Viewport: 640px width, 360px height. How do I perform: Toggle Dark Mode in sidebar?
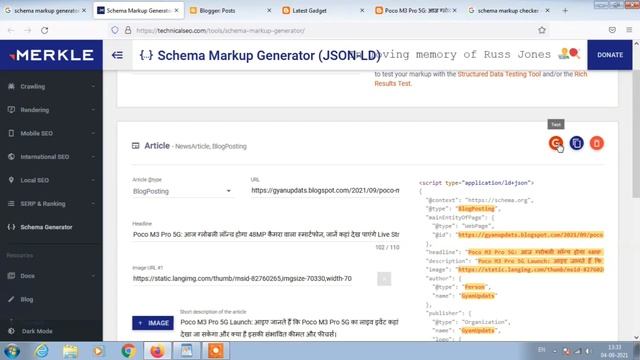coord(31,331)
